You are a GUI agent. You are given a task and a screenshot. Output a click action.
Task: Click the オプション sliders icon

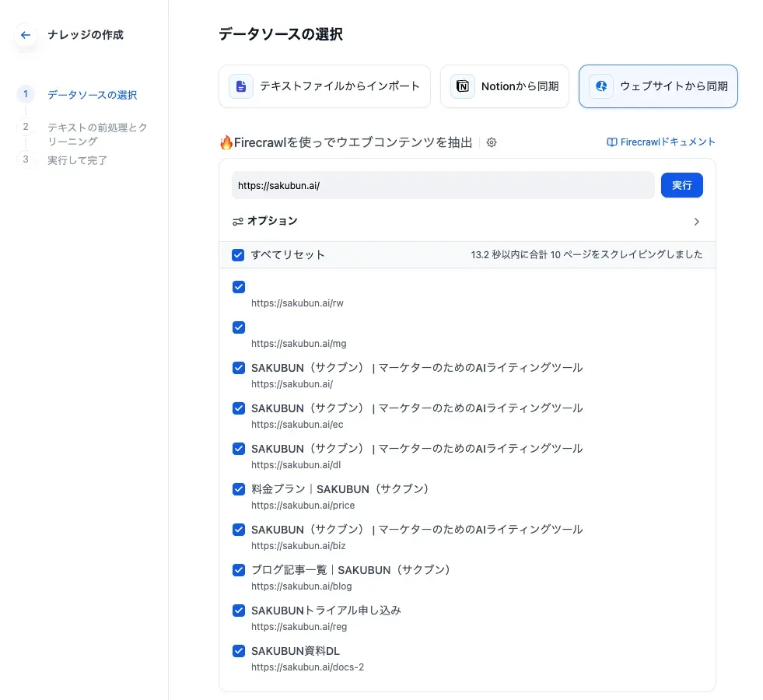[x=238, y=222]
